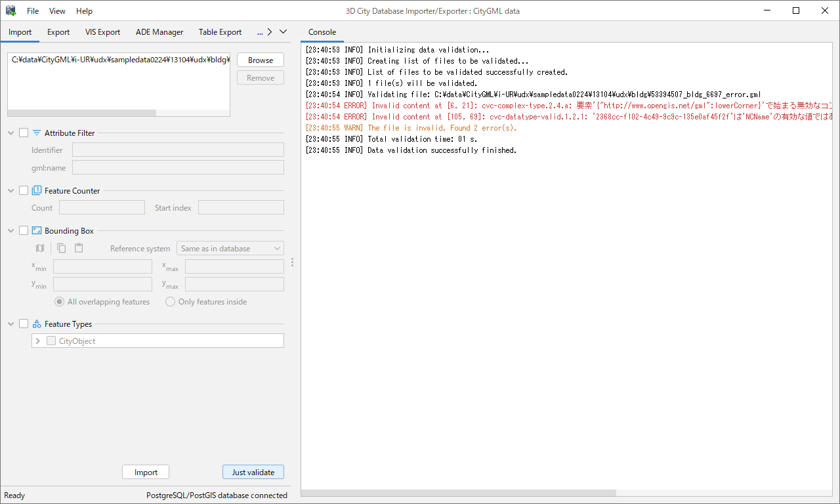Click the Bounding Box icon
This screenshot has width=840, height=504.
point(37,230)
